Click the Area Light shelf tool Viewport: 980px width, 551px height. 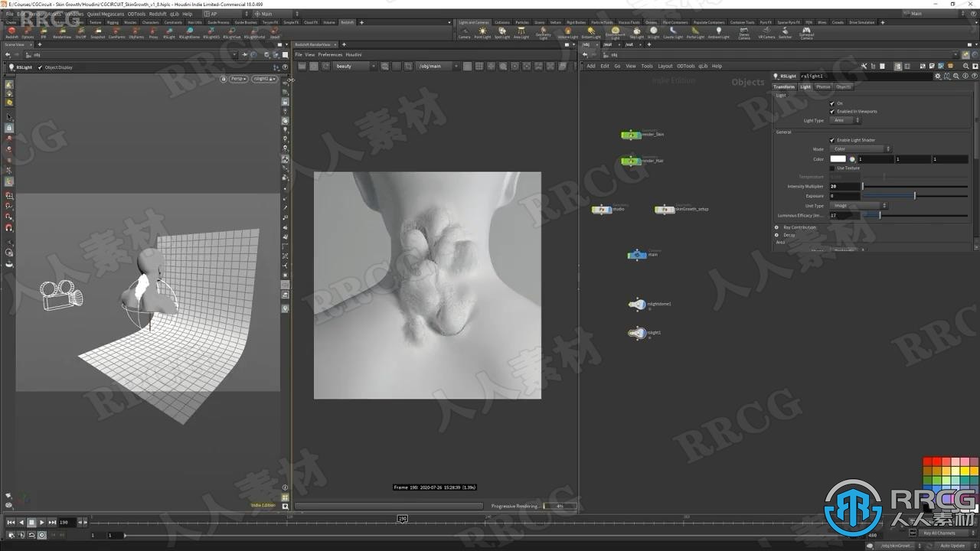pos(521,33)
